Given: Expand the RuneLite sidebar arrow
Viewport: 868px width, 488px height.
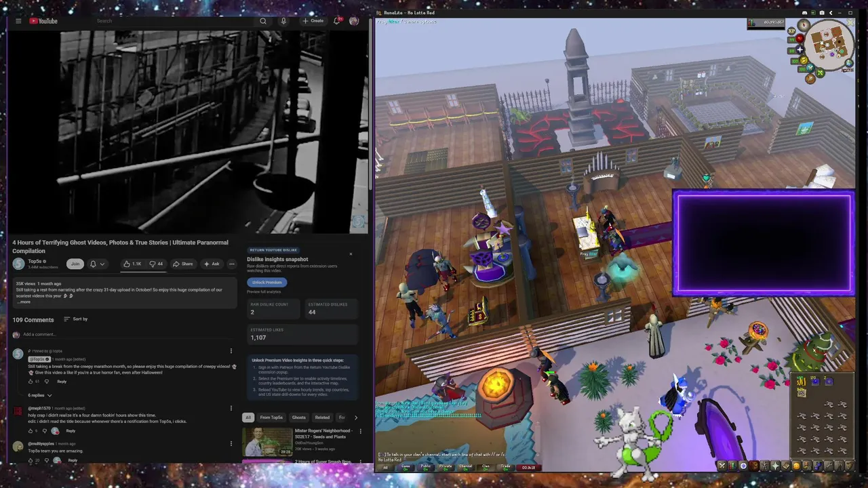Looking at the screenshot, I should 831,13.
